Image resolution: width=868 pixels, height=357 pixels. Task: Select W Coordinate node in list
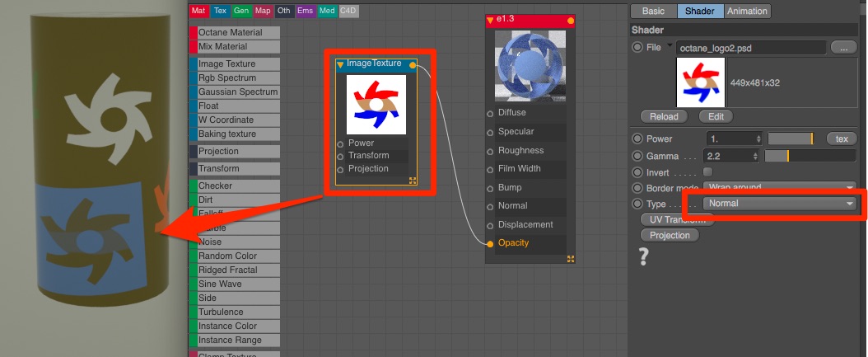pyautogui.click(x=235, y=120)
